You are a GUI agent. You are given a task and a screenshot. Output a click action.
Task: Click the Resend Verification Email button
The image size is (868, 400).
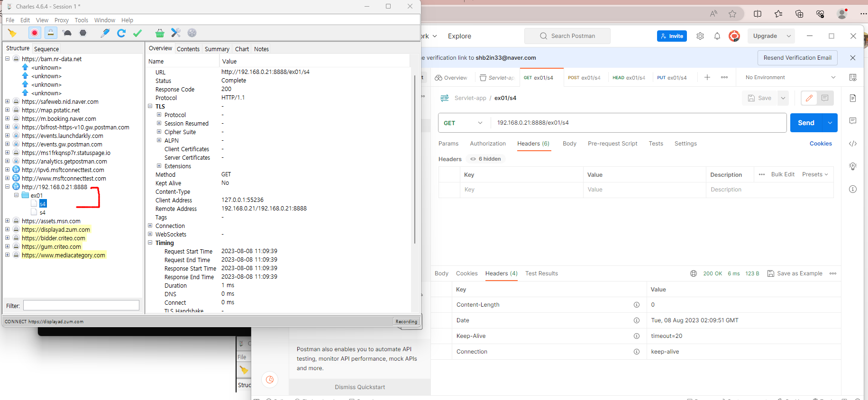coord(797,58)
